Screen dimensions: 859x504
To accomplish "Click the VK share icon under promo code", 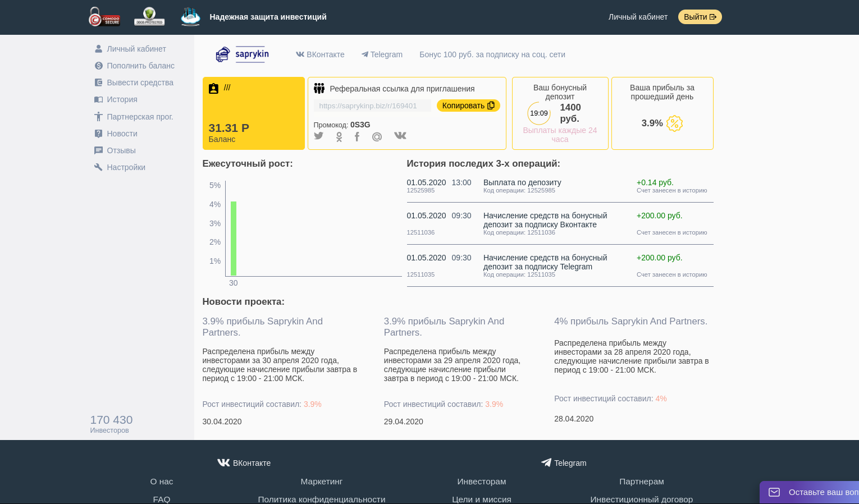I will pyautogui.click(x=400, y=136).
